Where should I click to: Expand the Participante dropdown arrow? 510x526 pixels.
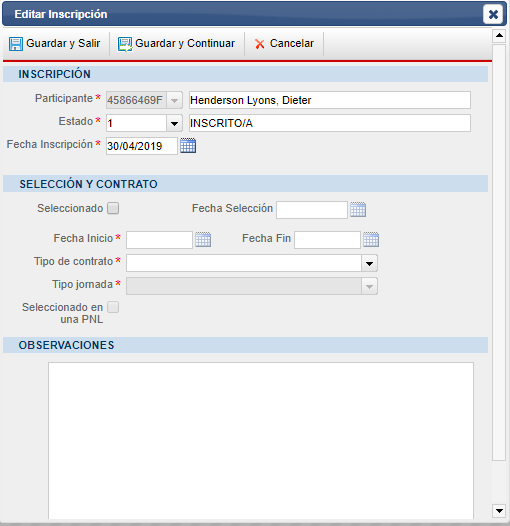point(174,100)
